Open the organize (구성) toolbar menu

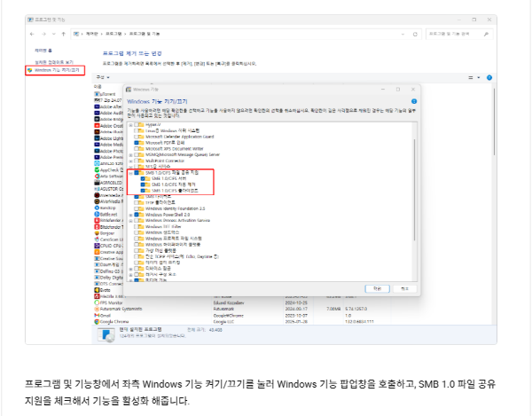coord(103,78)
